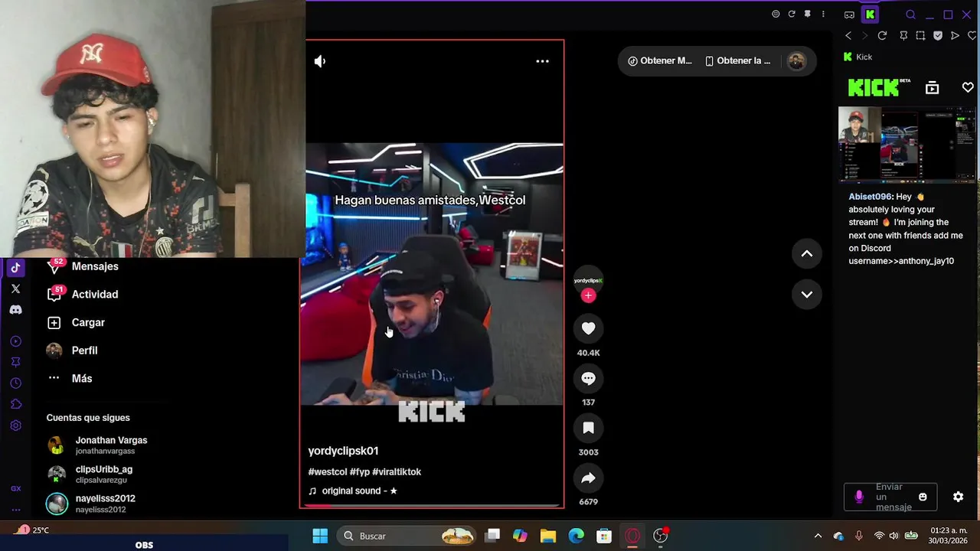Mute the TikTok video sound
The height and width of the screenshot is (551, 980).
click(x=320, y=61)
